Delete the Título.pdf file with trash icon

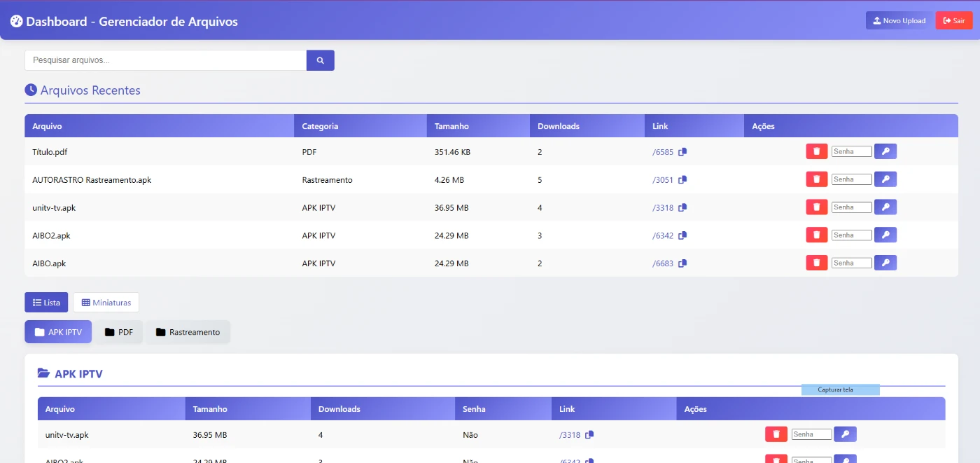[x=816, y=151]
